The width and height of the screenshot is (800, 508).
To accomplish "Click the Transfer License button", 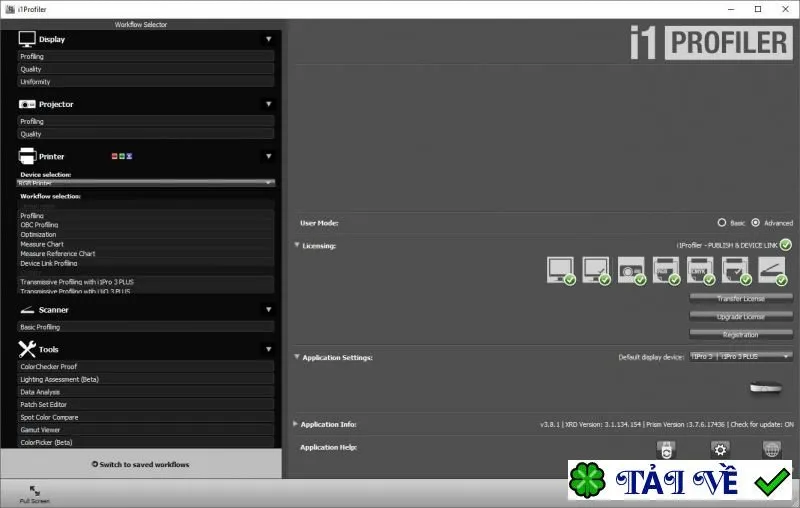I will (x=741, y=298).
